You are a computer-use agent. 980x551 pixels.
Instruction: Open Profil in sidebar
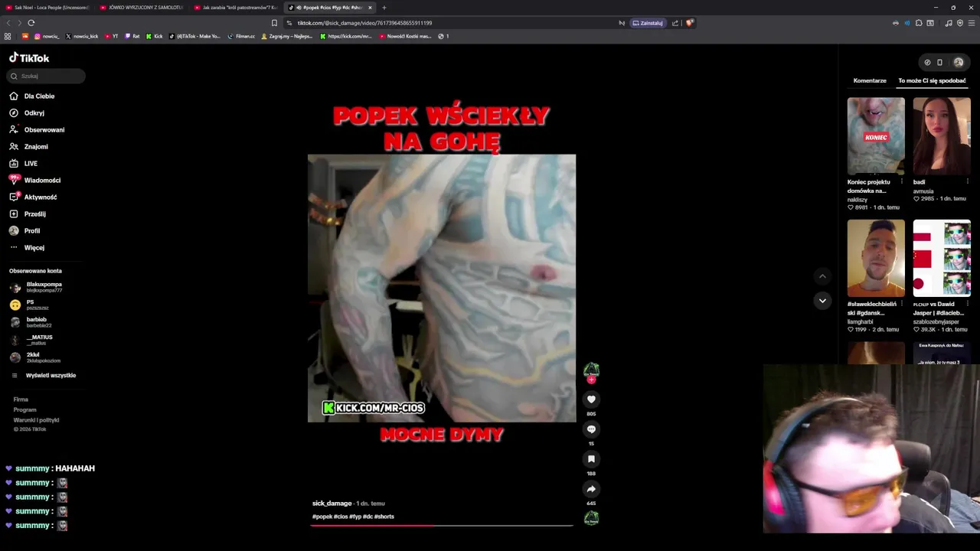click(24, 231)
